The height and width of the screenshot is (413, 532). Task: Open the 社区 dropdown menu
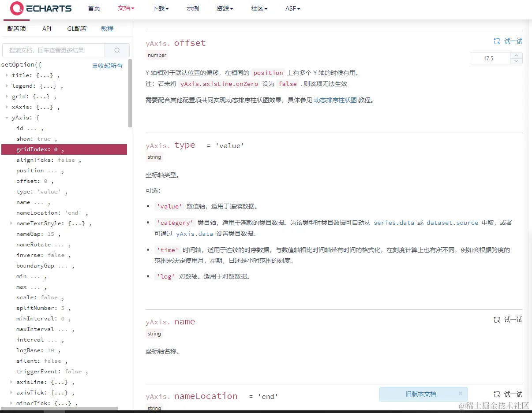[259, 8]
